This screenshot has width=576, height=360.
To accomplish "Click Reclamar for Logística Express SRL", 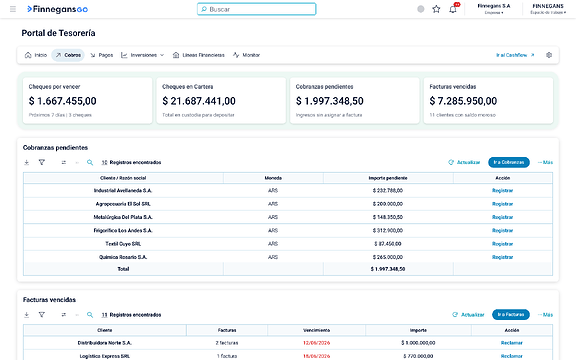I will [512, 356].
